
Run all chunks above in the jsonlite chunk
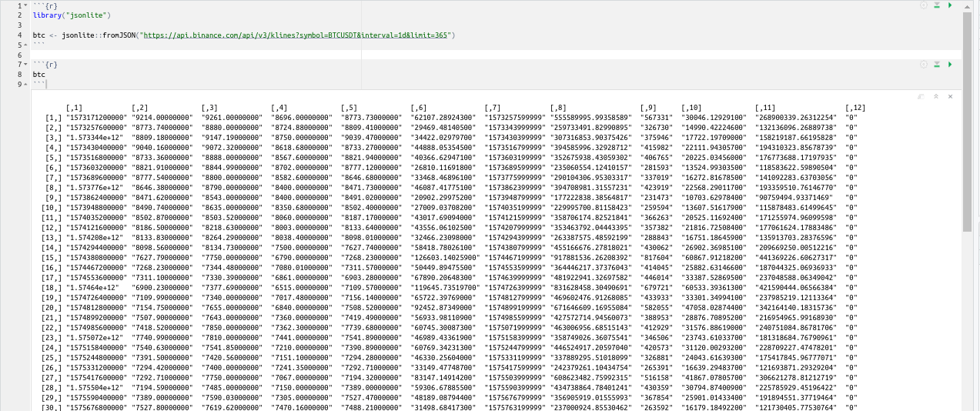(x=937, y=5)
